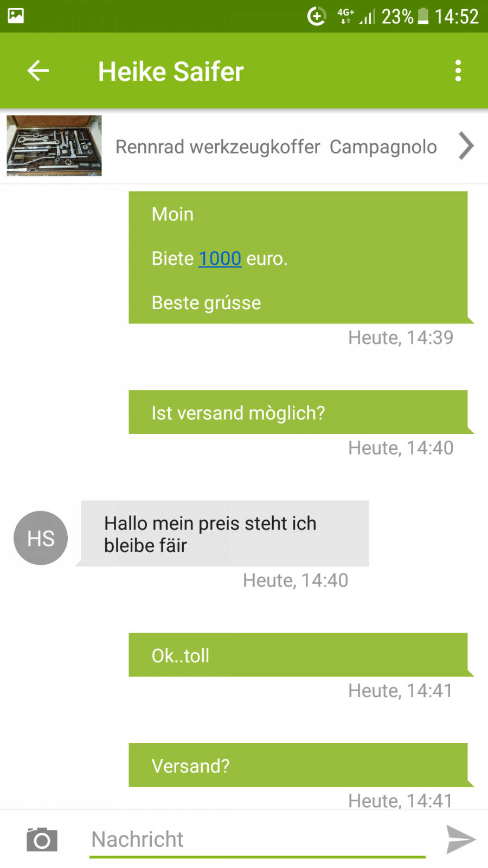Expand listing details via right chevron
The width and height of the screenshot is (488, 868).
466,146
